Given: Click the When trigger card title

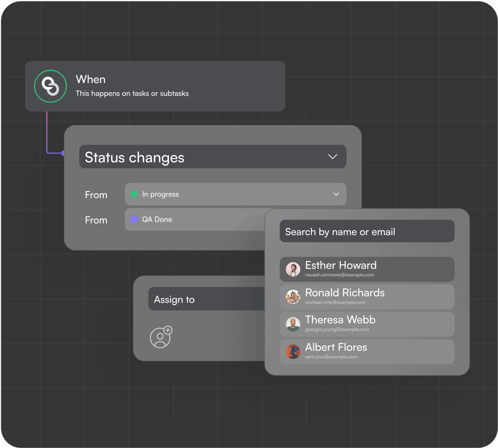Looking at the screenshot, I should click(91, 80).
